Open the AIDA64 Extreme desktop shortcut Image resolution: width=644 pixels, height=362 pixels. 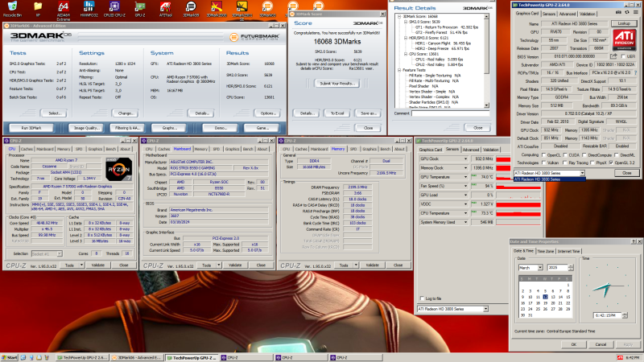click(63, 9)
